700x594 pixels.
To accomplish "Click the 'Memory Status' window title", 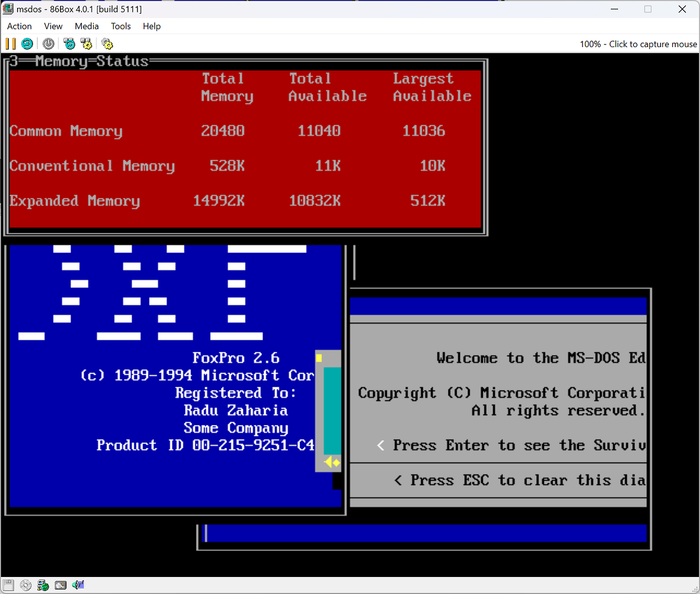I will (x=92, y=61).
